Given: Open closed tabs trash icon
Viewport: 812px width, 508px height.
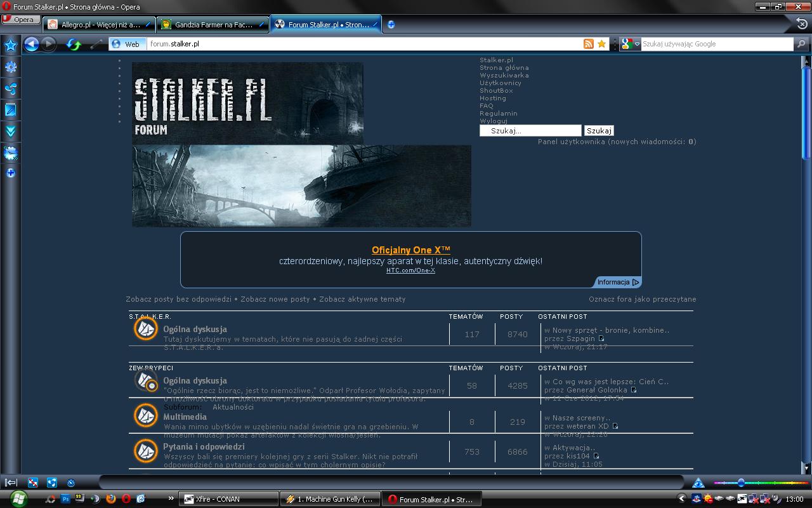Looking at the screenshot, I should pyautogui.click(x=801, y=25).
